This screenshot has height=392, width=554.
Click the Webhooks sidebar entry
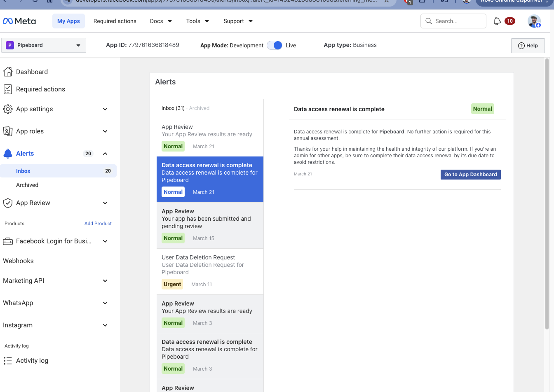click(x=18, y=261)
